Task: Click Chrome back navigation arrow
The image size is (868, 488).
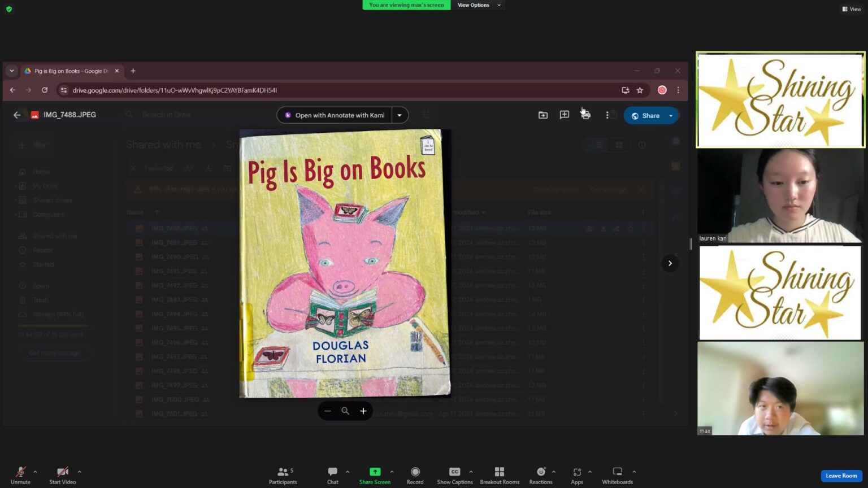Action: click(12, 90)
